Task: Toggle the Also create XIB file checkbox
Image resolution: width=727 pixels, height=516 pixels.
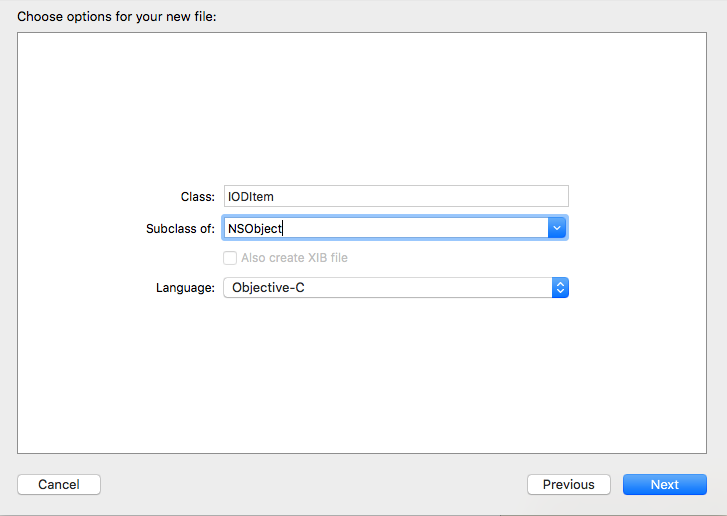Action: click(230, 258)
